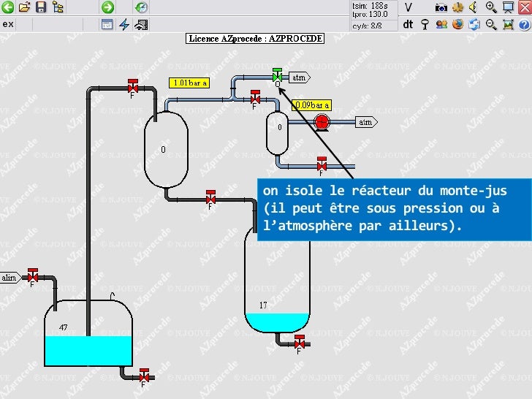Close the application with the red X
The height and width of the screenshot is (399, 532).
pos(525,7)
